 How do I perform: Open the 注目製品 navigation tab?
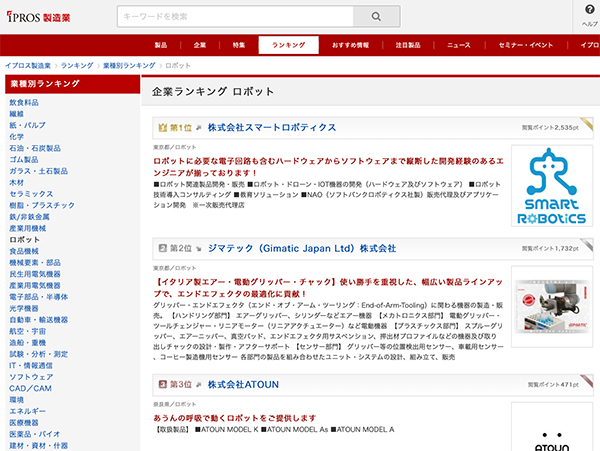(x=408, y=45)
